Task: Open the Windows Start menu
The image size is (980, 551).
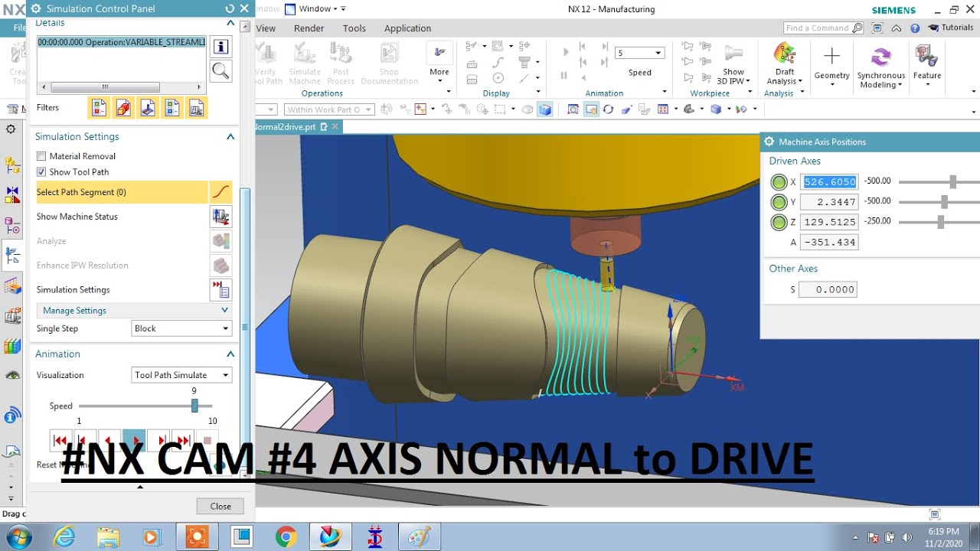Action: [17, 536]
